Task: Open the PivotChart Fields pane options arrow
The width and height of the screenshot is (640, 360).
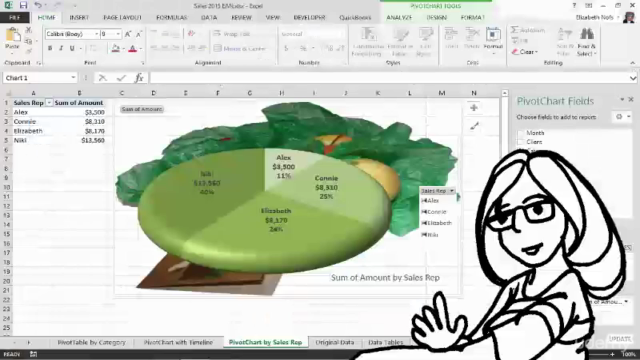Action: click(x=622, y=100)
